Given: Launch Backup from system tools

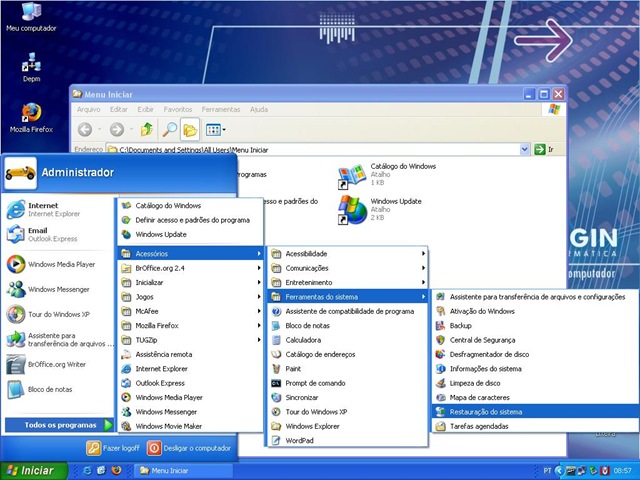Looking at the screenshot, I should point(536,325).
